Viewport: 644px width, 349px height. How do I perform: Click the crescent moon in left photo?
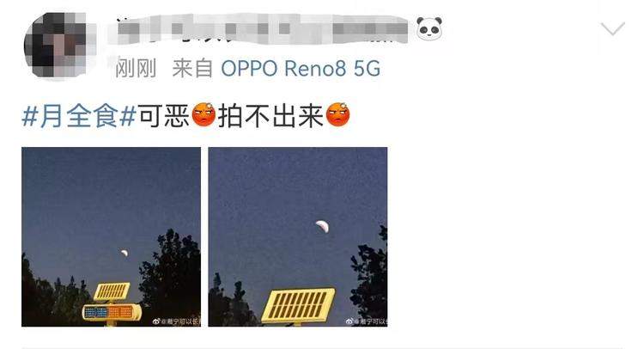124,253
